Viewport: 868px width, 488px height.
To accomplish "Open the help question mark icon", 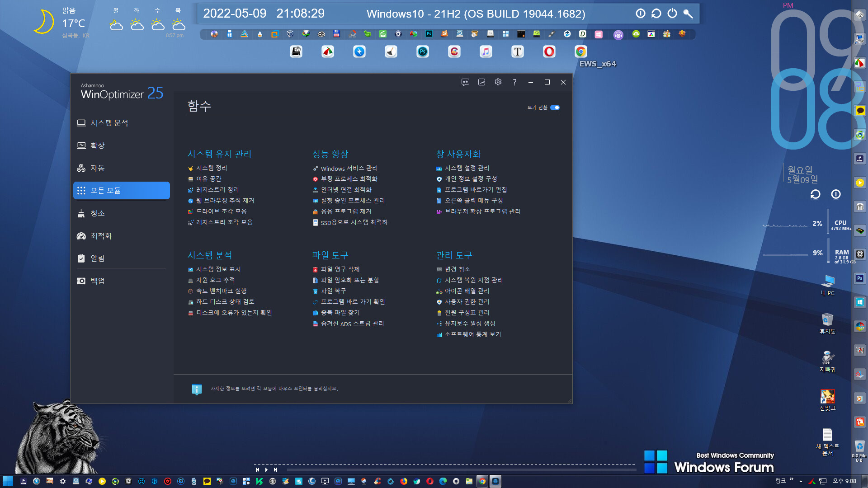I will [514, 82].
